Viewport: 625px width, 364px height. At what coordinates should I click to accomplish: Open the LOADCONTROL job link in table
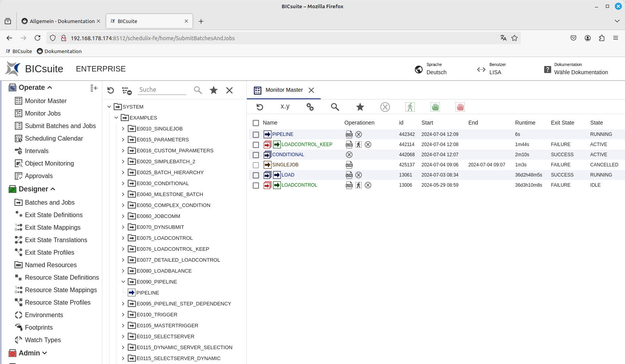[x=299, y=185]
